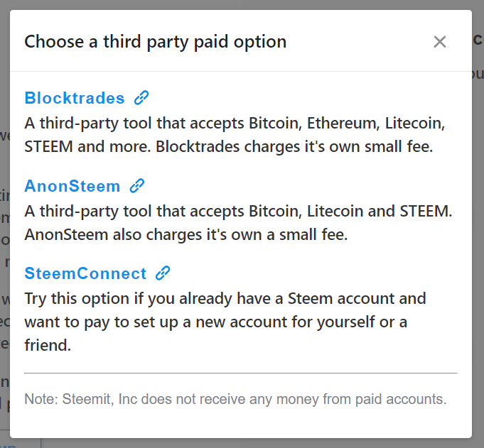
Task: Click the divider line beneath the dialog title
Action: (241, 72)
